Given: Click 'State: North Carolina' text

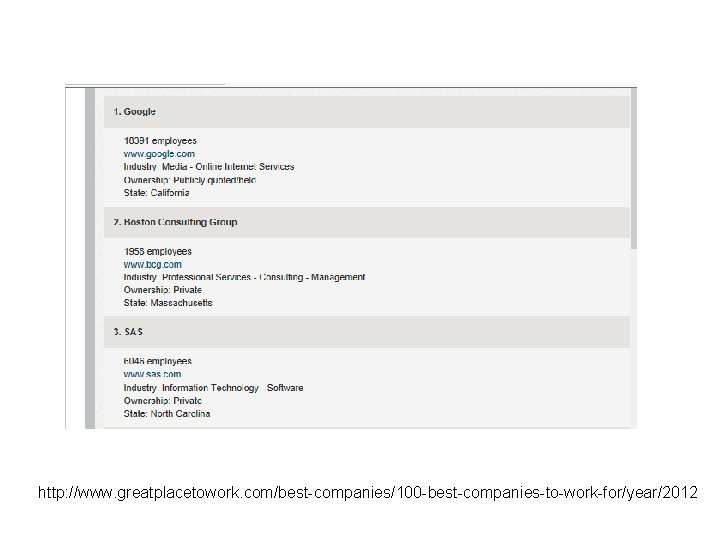Looking at the screenshot, I should tap(167, 413).
